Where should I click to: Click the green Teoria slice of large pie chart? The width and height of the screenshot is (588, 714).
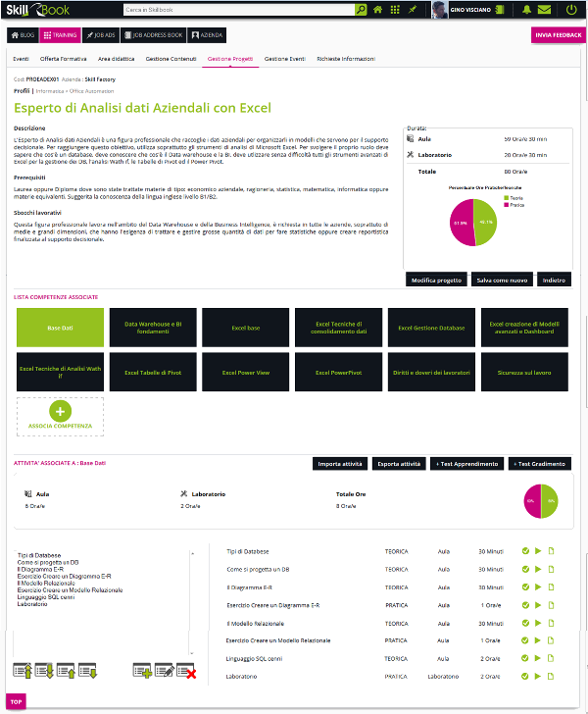tap(485, 222)
